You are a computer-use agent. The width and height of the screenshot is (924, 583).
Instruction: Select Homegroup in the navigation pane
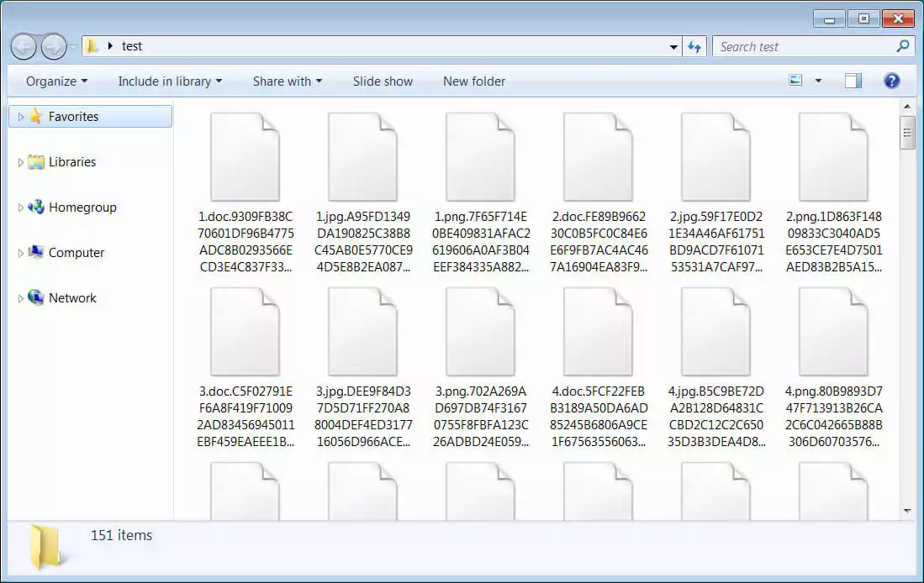[82, 207]
